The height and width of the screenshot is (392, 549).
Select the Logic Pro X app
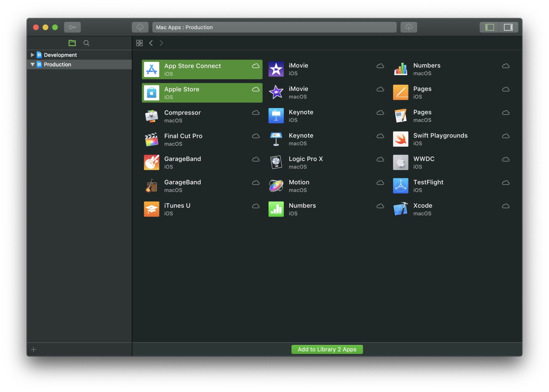click(327, 162)
